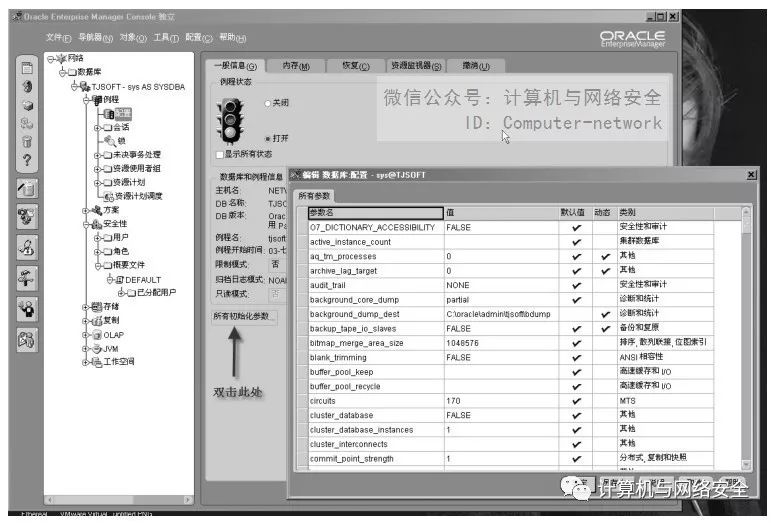Collapse the 网络 root tree node
The image size is (774, 523).
[x=50, y=59]
